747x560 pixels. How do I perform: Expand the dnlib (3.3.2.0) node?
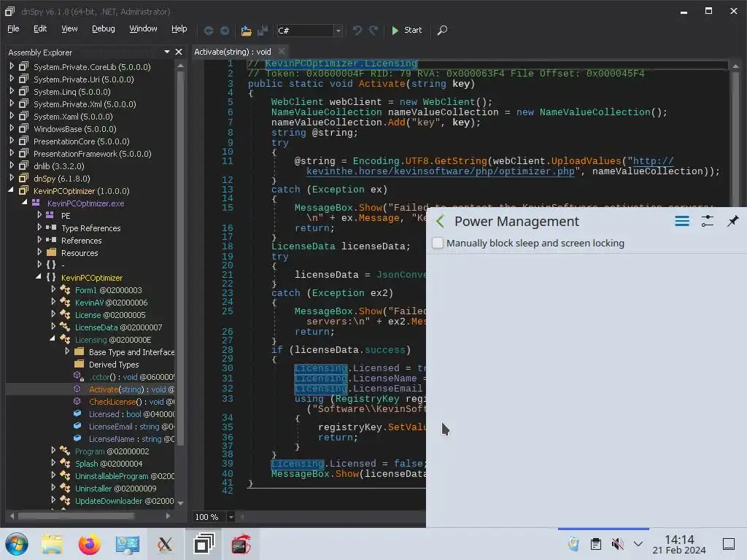[x=12, y=166]
